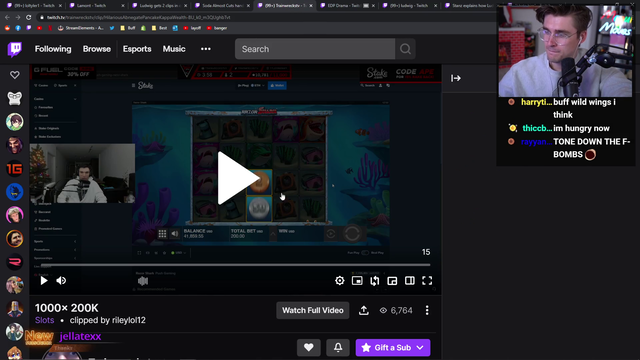The width and height of the screenshot is (640, 360).
Task: Click the Twitch logo home icon
Action: [x=15, y=49]
